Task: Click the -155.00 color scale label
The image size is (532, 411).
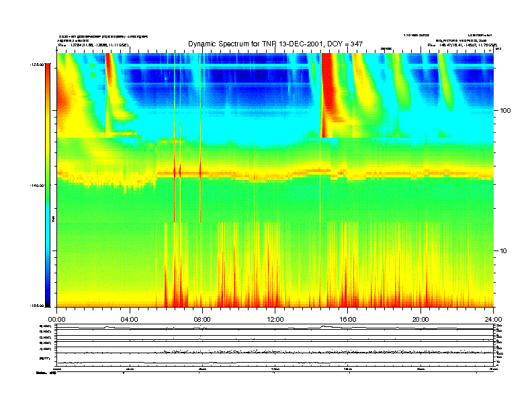Action: [37, 306]
